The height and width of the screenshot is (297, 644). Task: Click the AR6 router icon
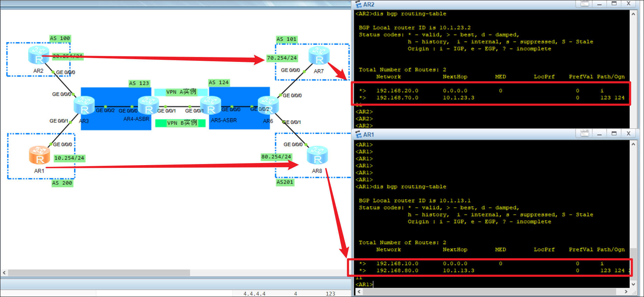pyautogui.click(x=268, y=105)
